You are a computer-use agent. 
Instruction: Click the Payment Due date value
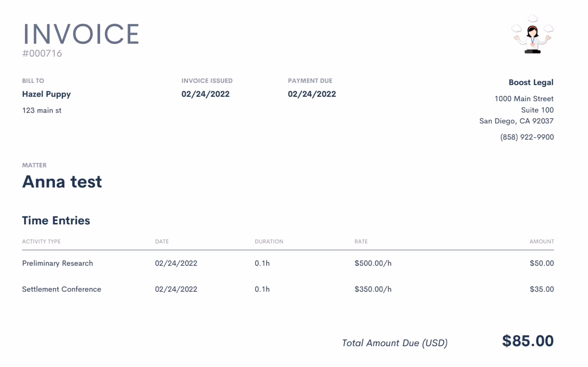(312, 94)
